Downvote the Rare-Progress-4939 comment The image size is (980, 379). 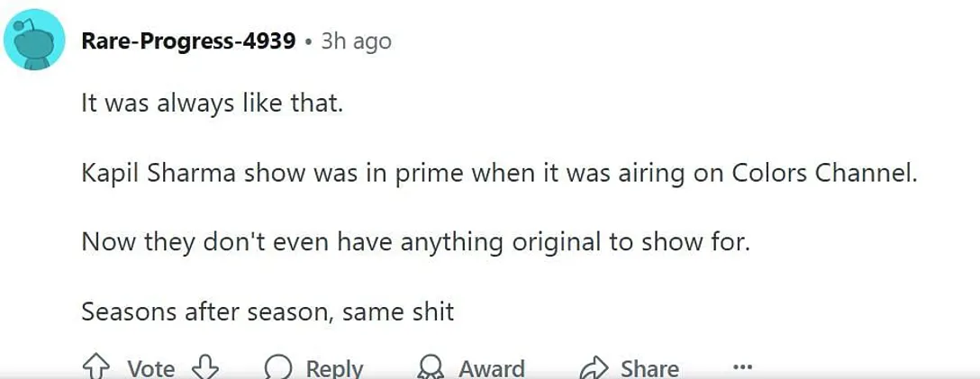click(x=206, y=367)
